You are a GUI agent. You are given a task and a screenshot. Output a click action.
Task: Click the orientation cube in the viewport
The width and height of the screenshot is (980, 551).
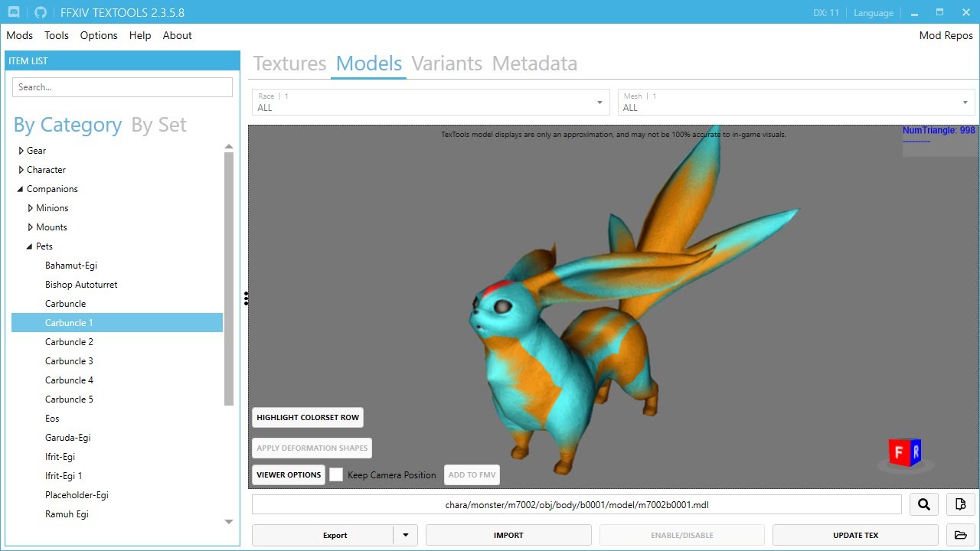[x=905, y=452]
